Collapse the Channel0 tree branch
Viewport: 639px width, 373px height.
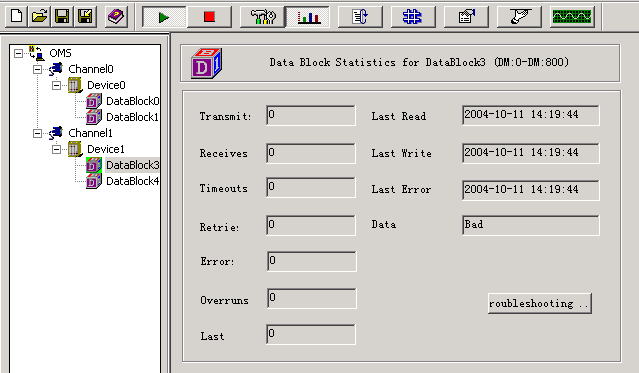point(37,69)
